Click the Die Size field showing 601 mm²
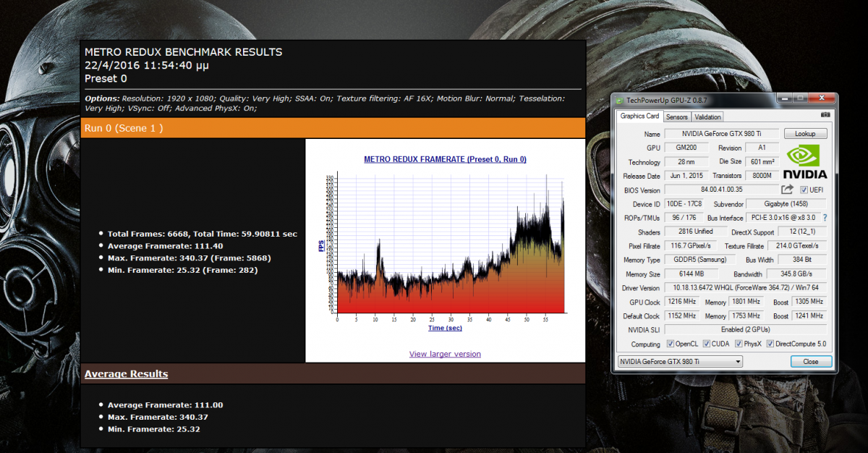Image resolution: width=868 pixels, height=453 pixels. tap(762, 162)
